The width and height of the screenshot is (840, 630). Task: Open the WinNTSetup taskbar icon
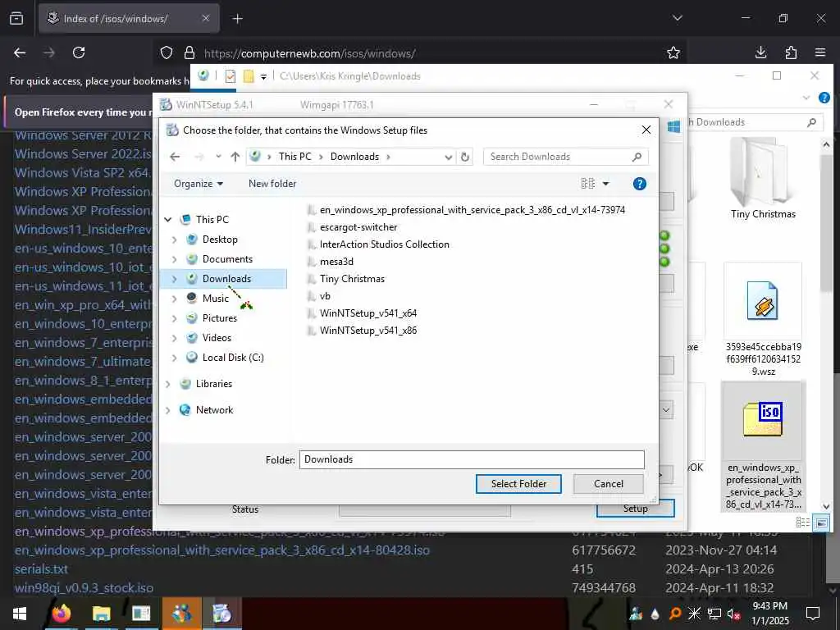(221, 614)
